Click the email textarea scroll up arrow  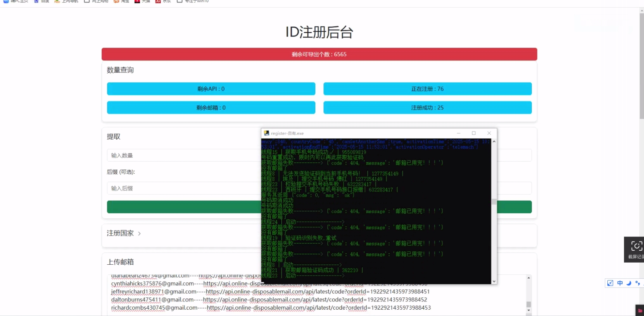point(529,278)
